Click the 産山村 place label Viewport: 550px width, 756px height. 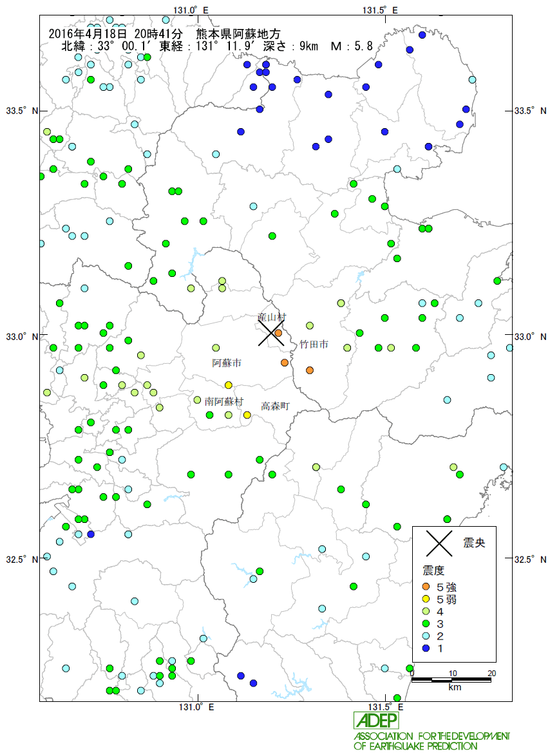coord(272,317)
